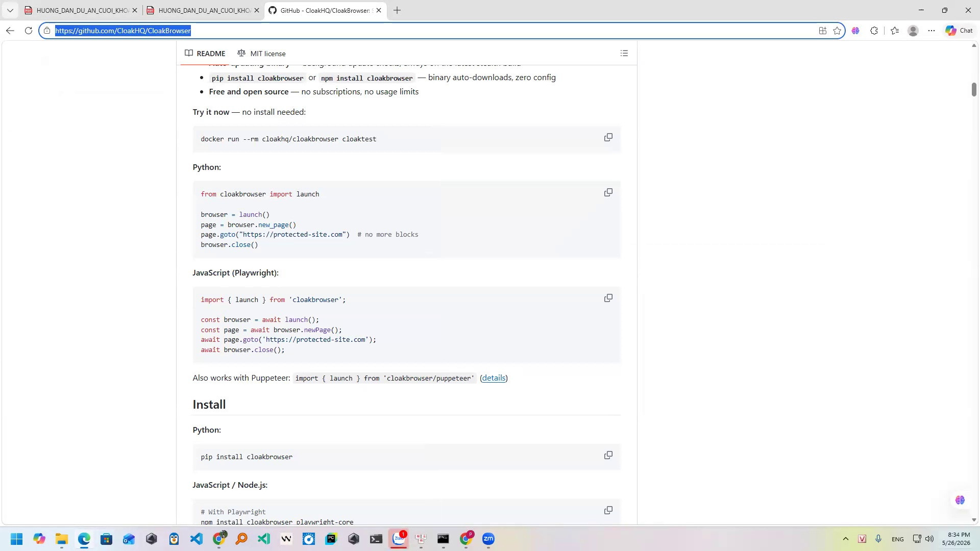Close the leftmost HUONG_DAN_DU_AN tab
This screenshot has width=980, height=551.
135,10
